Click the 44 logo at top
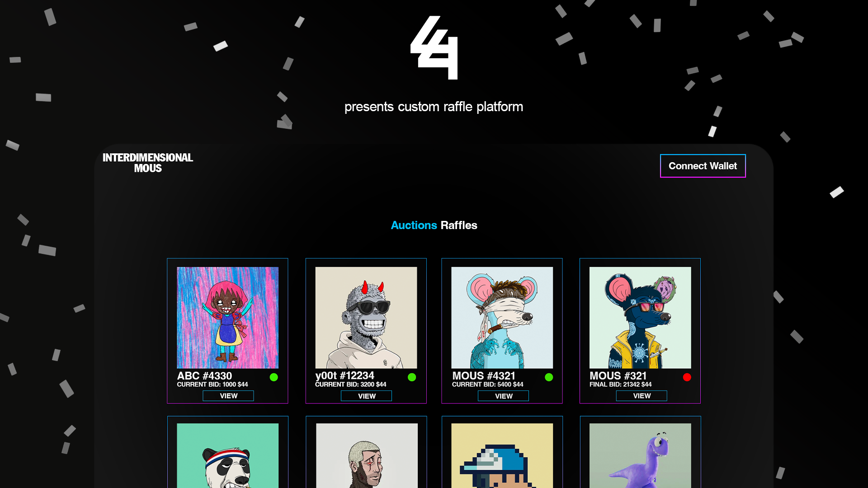Image resolution: width=868 pixels, height=488 pixels. pos(434,48)
